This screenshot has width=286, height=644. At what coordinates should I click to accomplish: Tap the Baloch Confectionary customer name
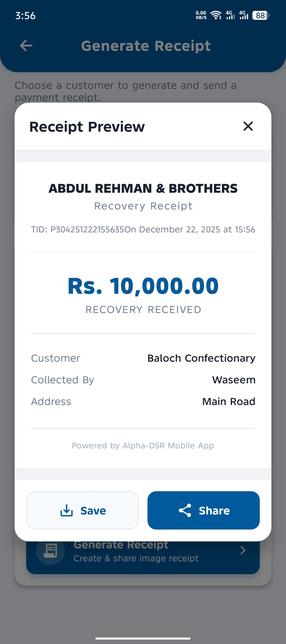[201, 358]
